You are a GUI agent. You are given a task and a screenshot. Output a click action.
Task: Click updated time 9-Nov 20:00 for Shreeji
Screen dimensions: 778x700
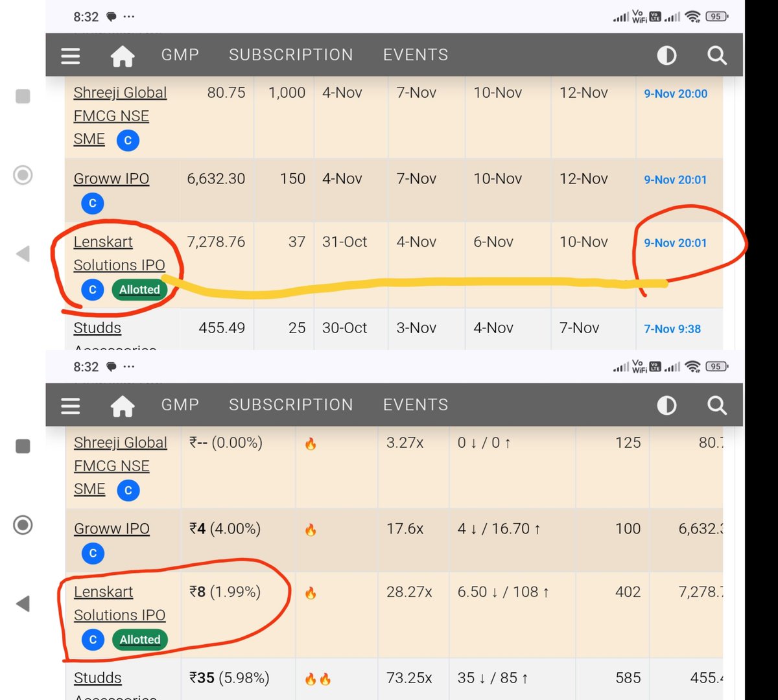pyautogui.click(x=676, y=94)
